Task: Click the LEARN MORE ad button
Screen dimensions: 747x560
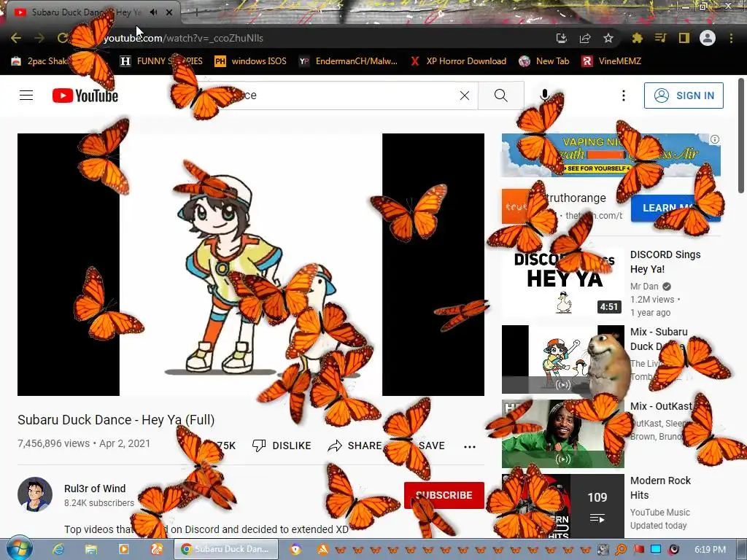Action: (675, 208)
